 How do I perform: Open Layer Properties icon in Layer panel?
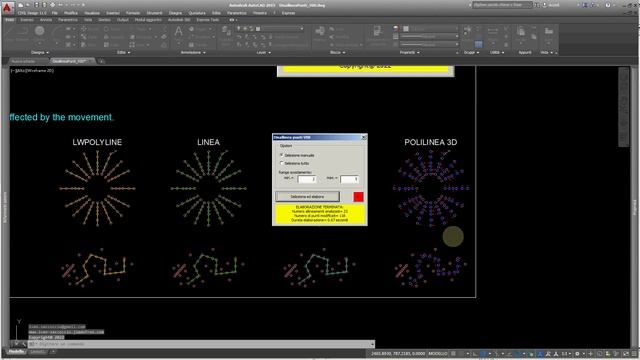pyautogui.click(x=226, y=31)
